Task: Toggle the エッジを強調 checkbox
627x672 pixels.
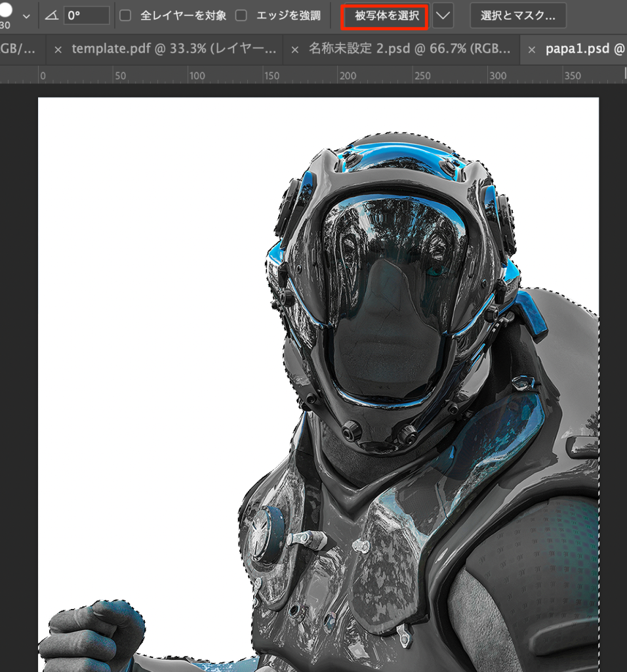Action: (241, 16)
